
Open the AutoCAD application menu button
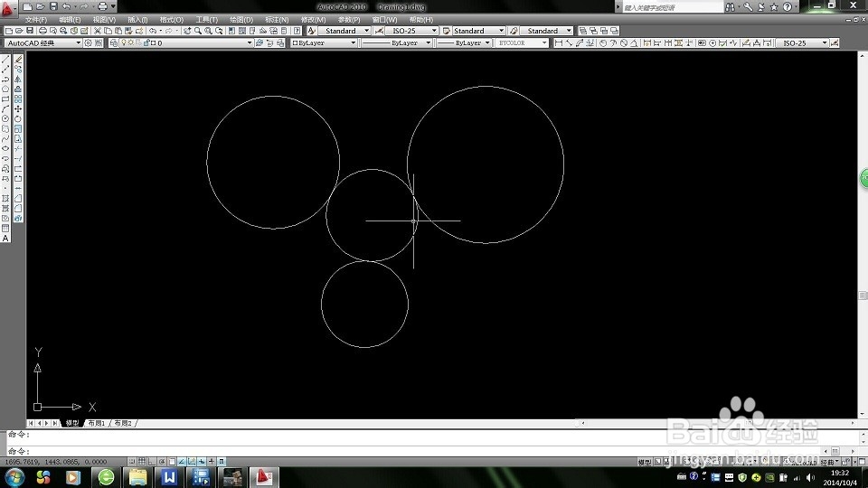point(7,8)
